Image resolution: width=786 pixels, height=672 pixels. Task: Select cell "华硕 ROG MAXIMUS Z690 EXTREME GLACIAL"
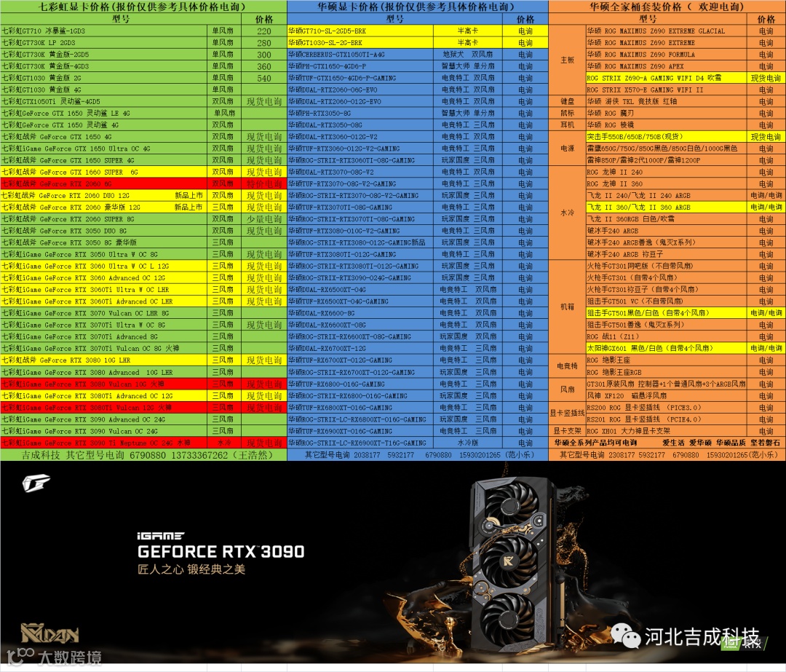[x=666, y=31]
